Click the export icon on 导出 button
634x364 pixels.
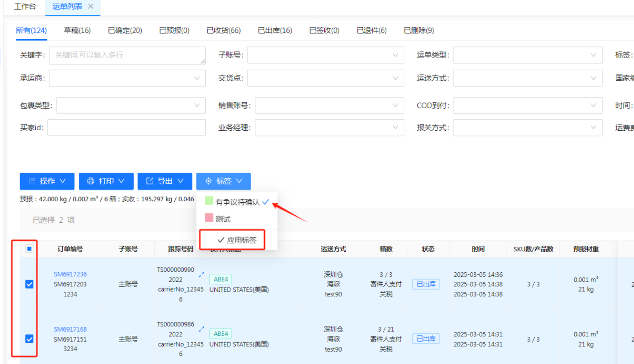tap(149, 181)
